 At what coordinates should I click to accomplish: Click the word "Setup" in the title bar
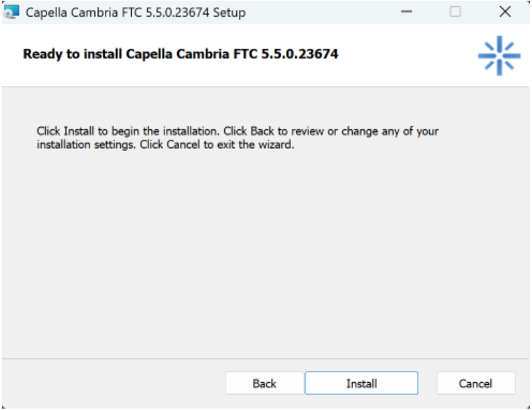230,13
